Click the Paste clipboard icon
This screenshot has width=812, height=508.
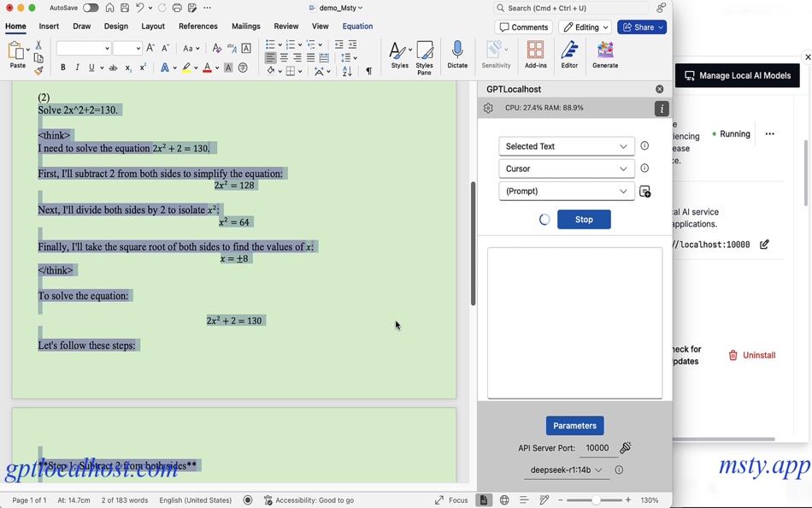(x=16, y=51)
